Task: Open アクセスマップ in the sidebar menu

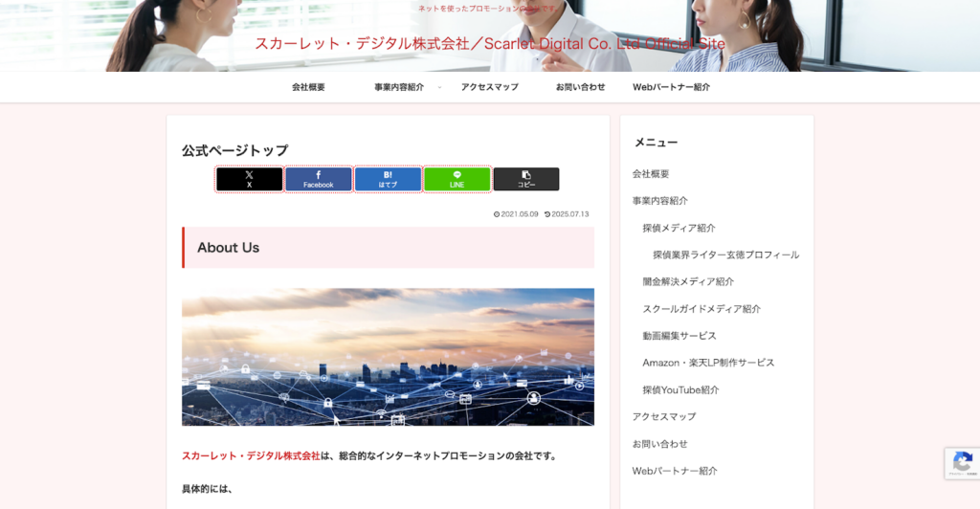Action: click(x=664, y=416)
